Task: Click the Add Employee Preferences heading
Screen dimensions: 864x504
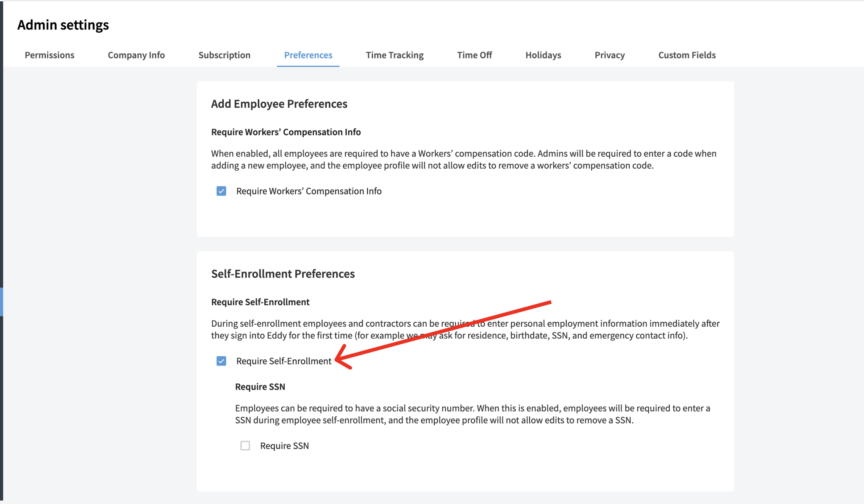Action: pos(279,104)
